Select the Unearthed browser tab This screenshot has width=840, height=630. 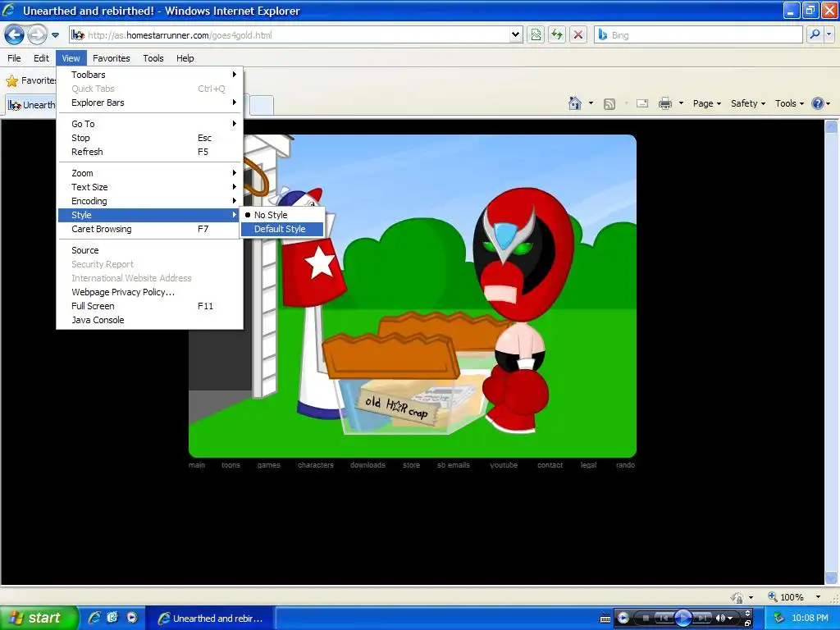[x=31, y=105]
